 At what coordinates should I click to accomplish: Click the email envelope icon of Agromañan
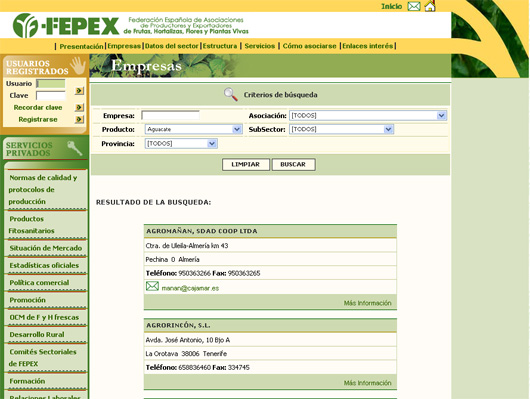click(x=152, y=286)
